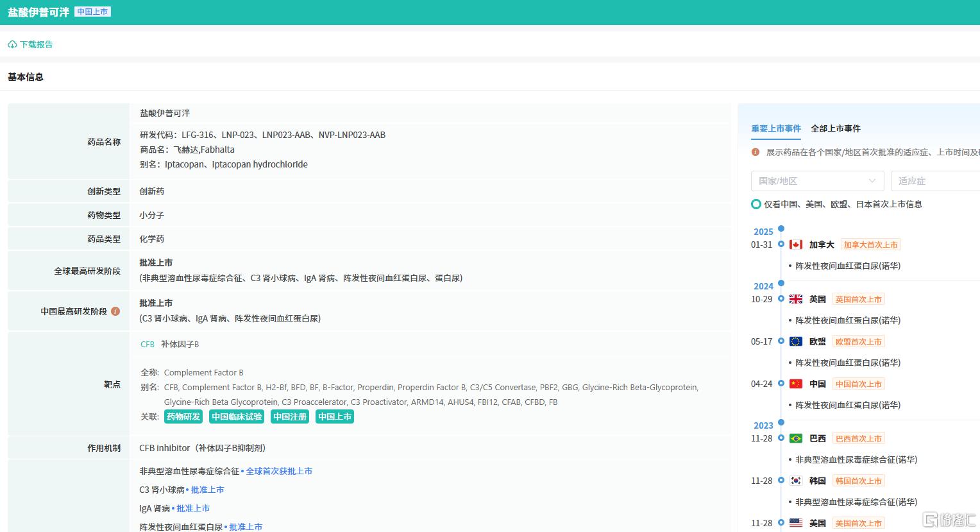Select the 重要上市事件 tab
Screen dimensions: 980x532
(x=776, y=128)
